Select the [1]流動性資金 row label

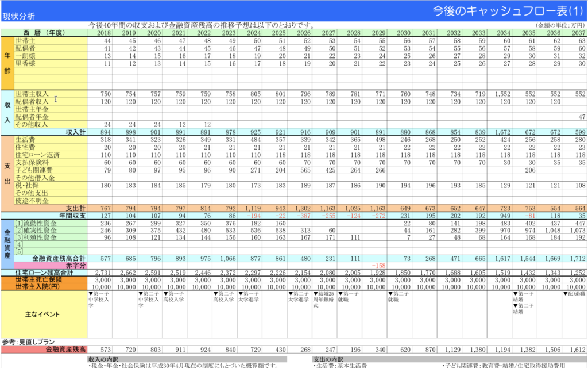click(36, 223)
